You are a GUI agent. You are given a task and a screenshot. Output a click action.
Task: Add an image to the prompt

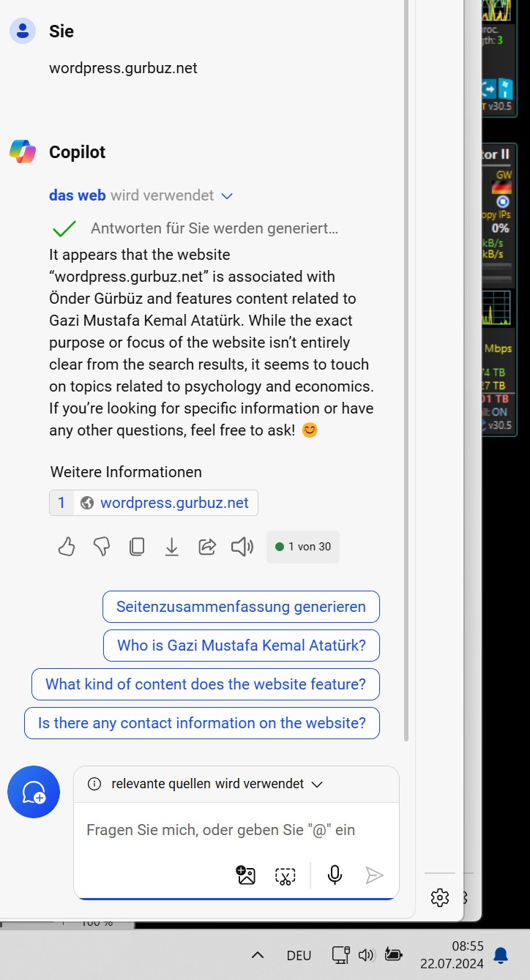[x=246, y=875]
